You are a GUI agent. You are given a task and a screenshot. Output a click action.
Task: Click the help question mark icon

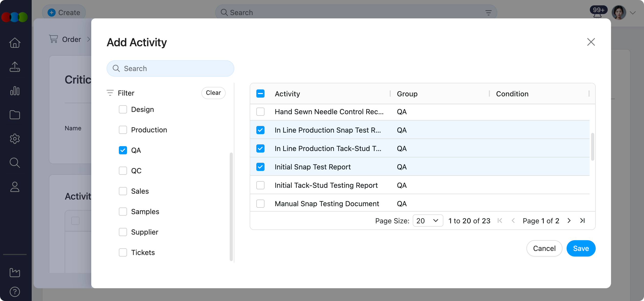[x=15, y=292]
